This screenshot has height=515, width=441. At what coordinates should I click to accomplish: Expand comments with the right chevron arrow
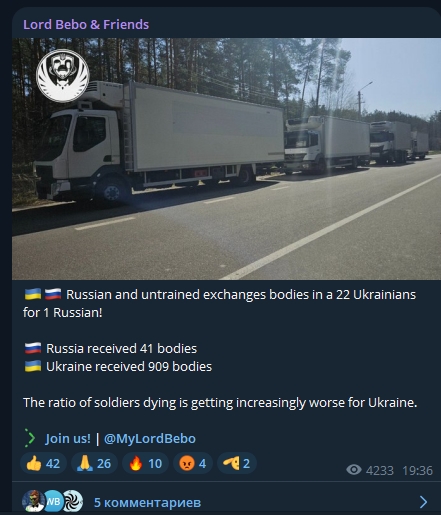[423, 502]
